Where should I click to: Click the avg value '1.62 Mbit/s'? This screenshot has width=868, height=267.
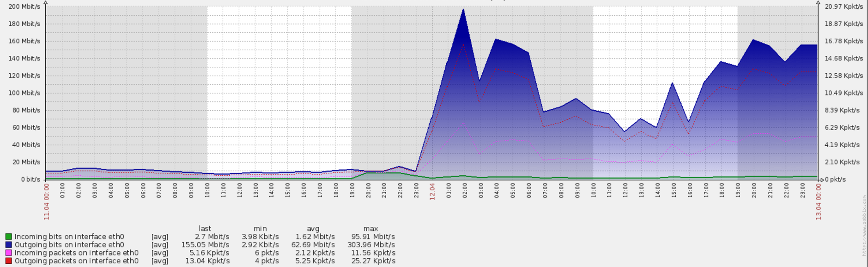pyautogui.click(x=315, y=237)
